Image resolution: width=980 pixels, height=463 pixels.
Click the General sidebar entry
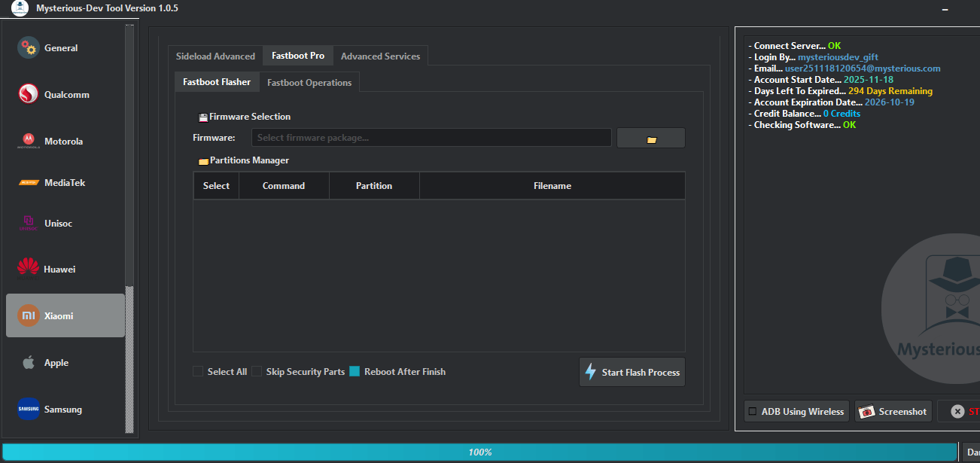pos(60,47)
